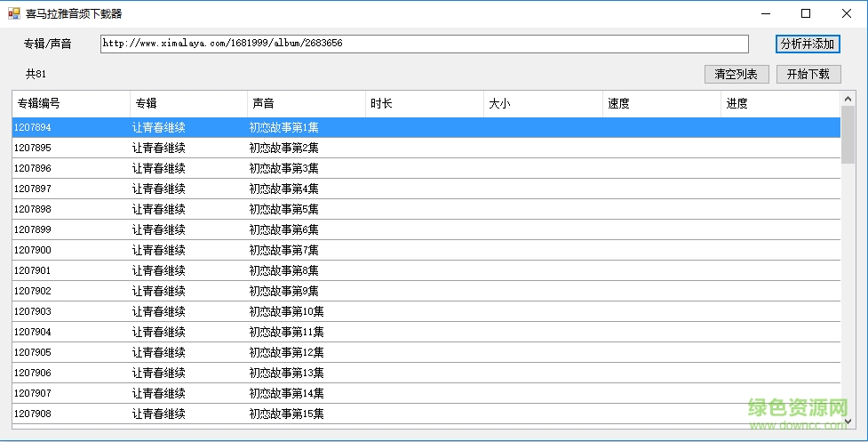
Task: Select row 初恋故事第5集
Action: [x=426, y=209]
